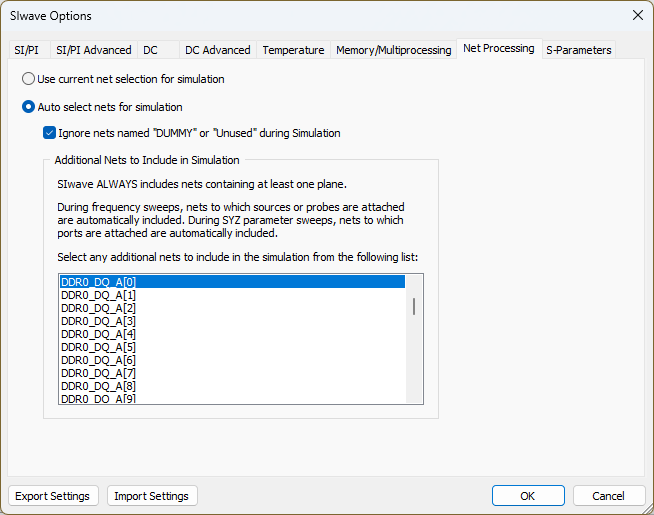Click Export Settings button
Viewport: 654px width, 515px height.
[x=53, y=496]
